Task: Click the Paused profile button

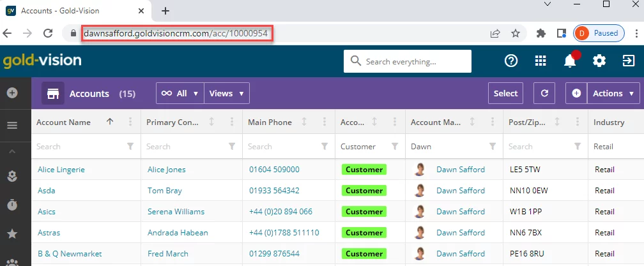Action: click(x=599, y=33)
